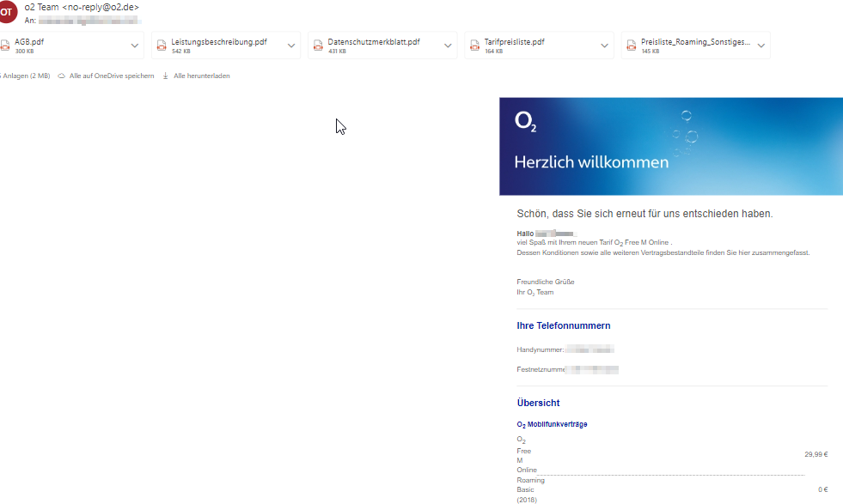Expand options for Tarifpreisliste.pdf
This screenshot has width=843, height=504.
coord(604,46)
